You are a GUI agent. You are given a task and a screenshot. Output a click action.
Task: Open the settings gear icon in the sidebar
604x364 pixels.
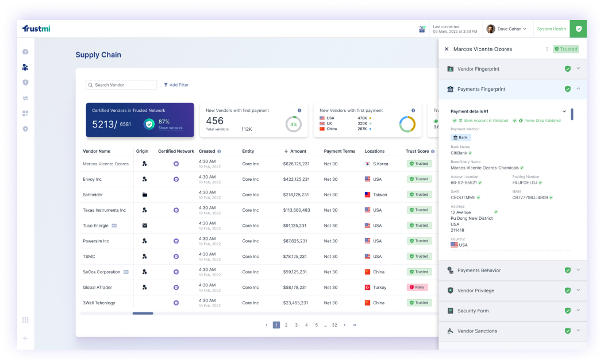coord(25,129)
